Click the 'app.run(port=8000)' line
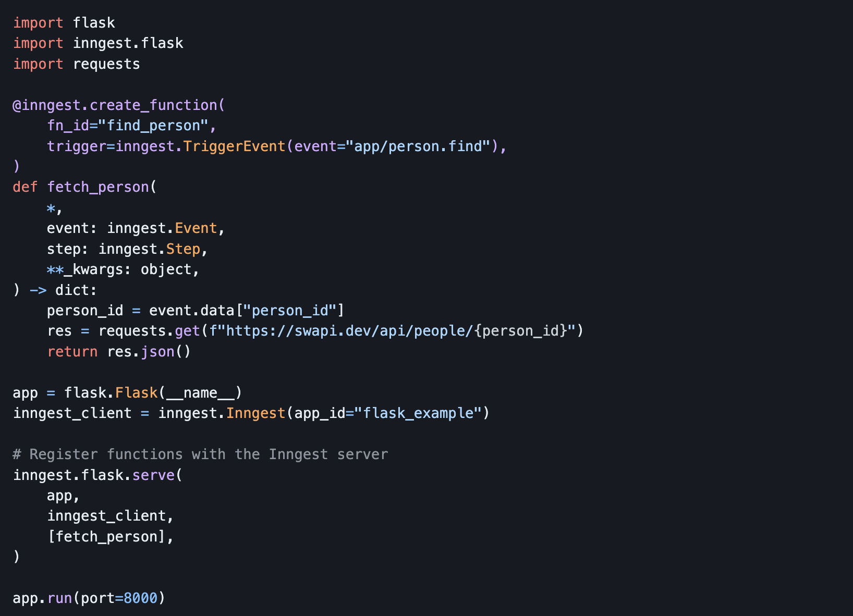This screenshot has height=616, width=853. click(x=89, y=598)
